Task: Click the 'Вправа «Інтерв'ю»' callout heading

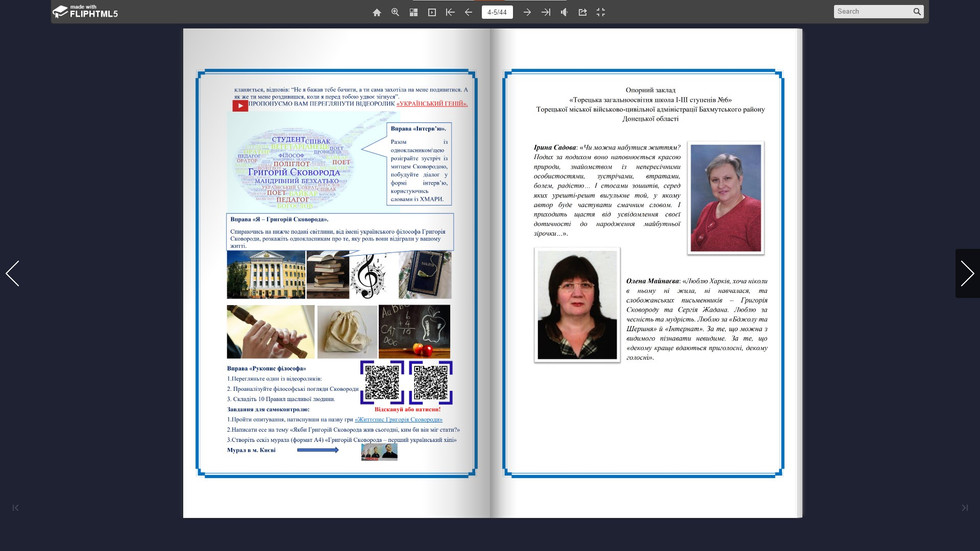Action: [x=418, y=129]
